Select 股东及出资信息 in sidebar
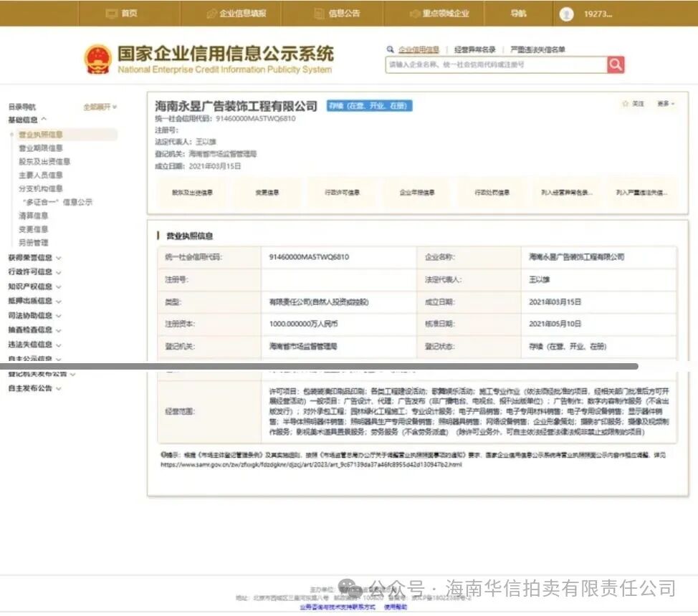 (x=44, y=162)
